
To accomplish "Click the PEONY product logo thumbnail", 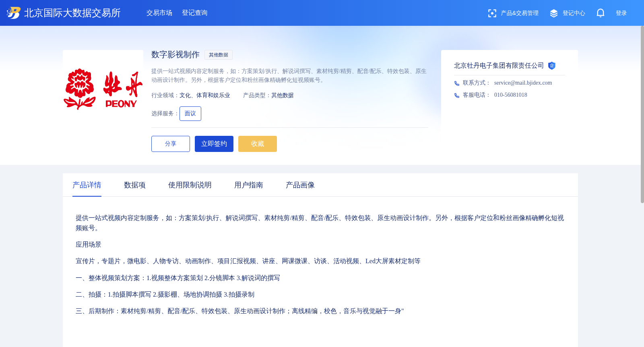I will [103, 90].
